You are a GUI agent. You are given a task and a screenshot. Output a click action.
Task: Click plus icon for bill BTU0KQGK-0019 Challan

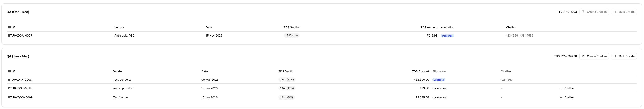pyautogui.click(x=561, y=88)
